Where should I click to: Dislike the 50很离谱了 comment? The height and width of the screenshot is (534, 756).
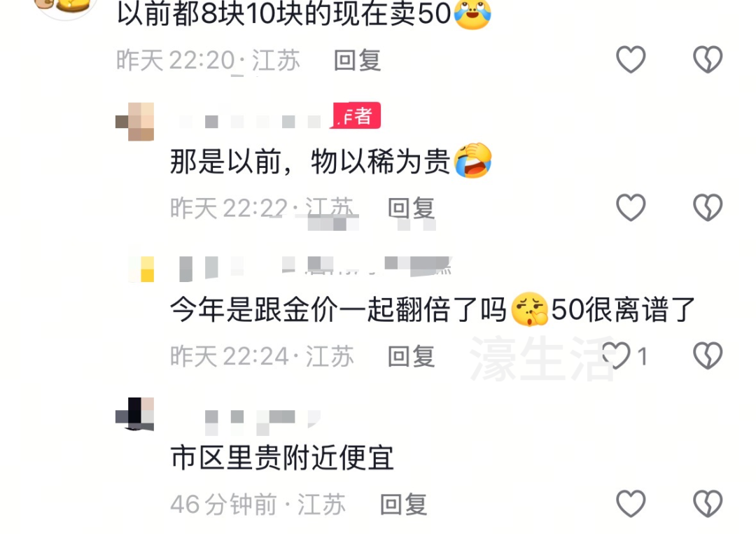click(708, 356)
